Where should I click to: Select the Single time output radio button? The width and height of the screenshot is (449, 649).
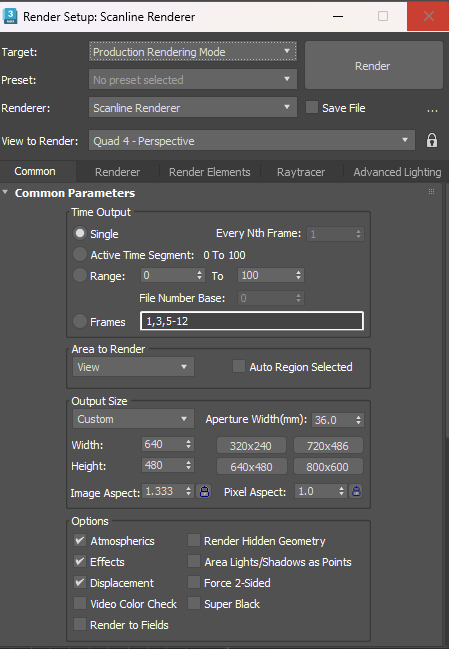[x=80, y=233]
